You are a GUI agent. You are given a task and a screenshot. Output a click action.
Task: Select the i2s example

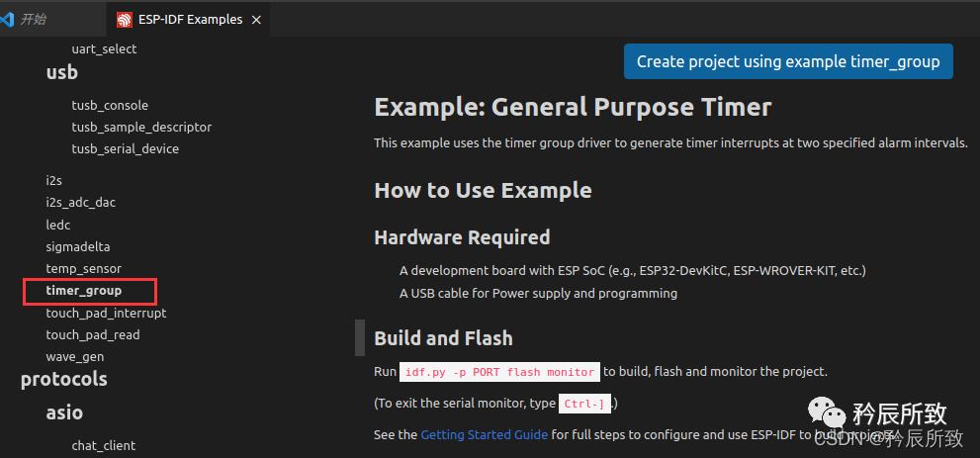pos(53,180)
